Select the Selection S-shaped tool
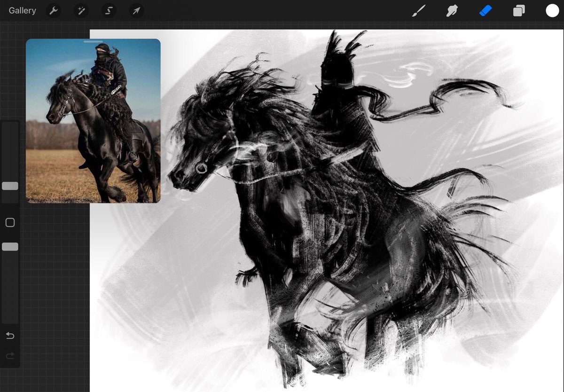564x392 pixels. pyautogui.click(x=109, y=10)
